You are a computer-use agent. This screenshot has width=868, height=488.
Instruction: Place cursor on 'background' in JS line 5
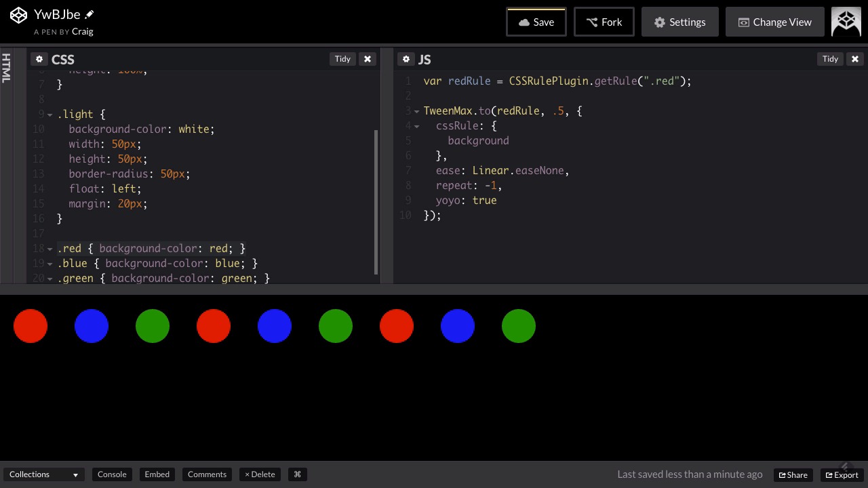(x=478, y=141)
